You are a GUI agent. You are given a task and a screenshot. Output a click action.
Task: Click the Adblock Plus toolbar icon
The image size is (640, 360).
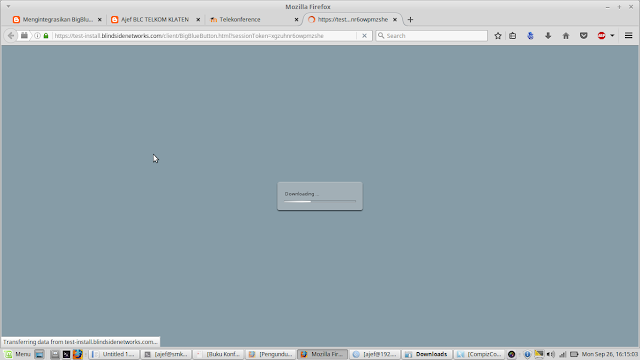tap(602, 36)
